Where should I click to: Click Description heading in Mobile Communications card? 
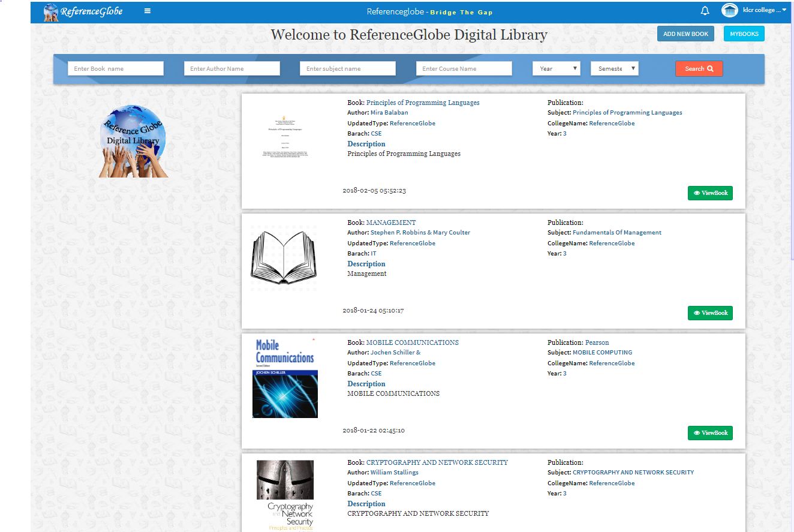[366, 384]
